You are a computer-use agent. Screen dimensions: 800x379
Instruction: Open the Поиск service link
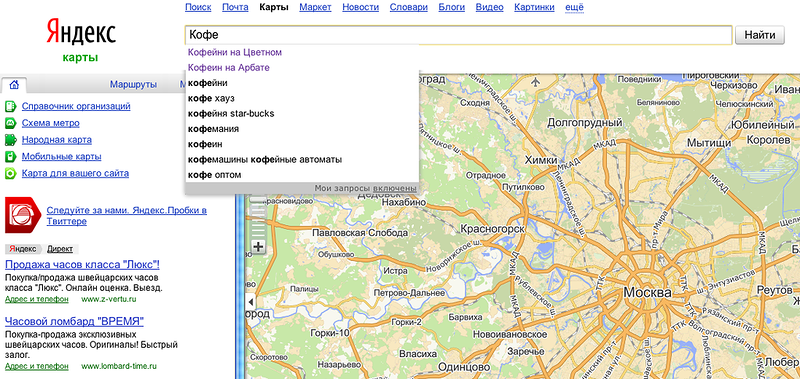click(x=198, y=7)
